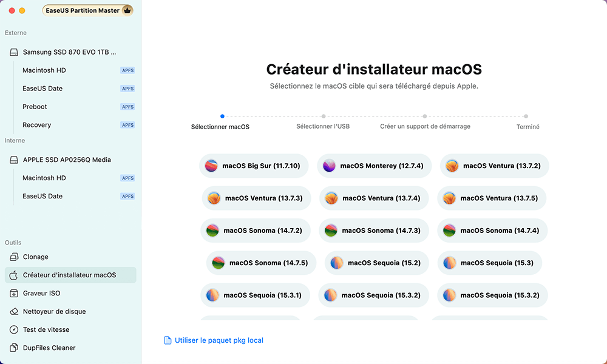Select Créateur d'installateur macOS in sidebar
607x364 pixels.
point(69,275)
